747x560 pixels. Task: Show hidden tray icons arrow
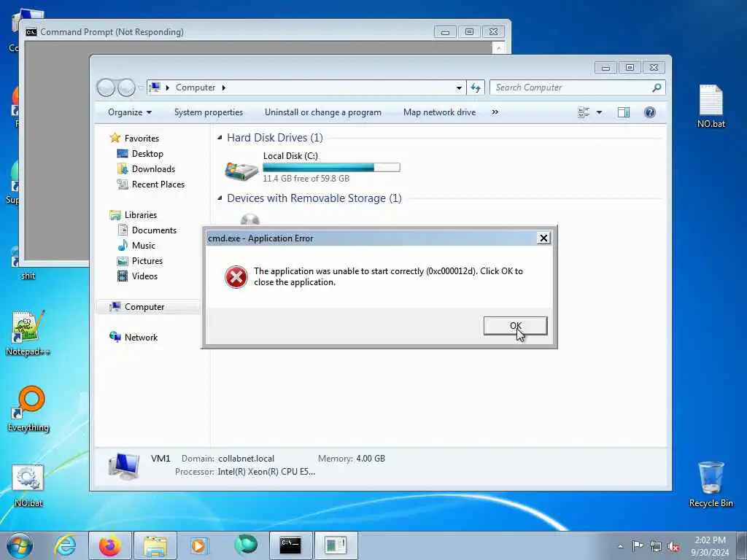[x=620, y=546]
